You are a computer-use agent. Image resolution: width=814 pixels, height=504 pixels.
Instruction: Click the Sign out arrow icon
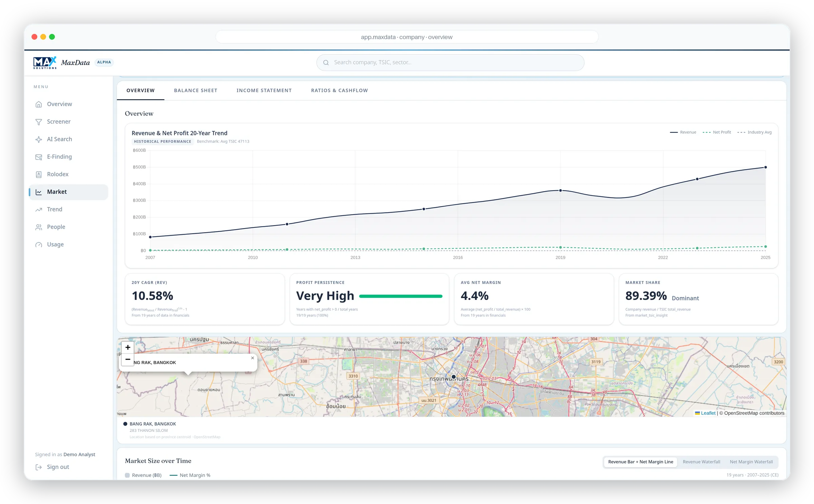pos(39,467)
